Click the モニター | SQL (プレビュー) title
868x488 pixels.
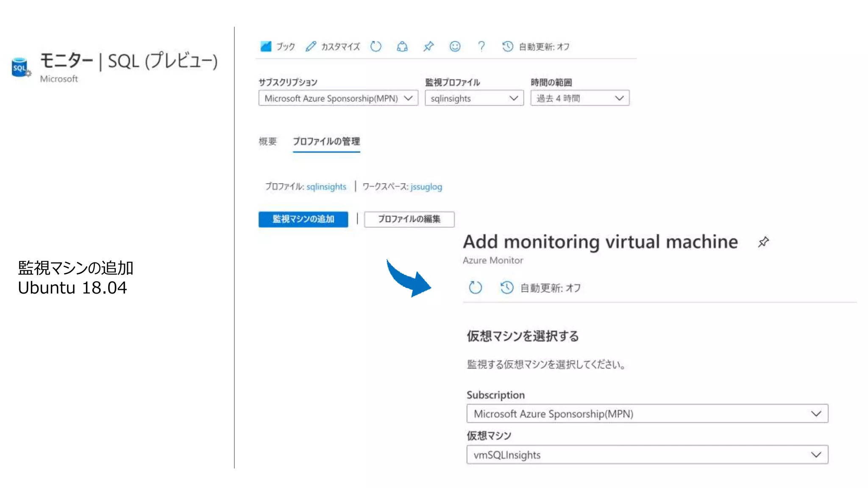129,61
